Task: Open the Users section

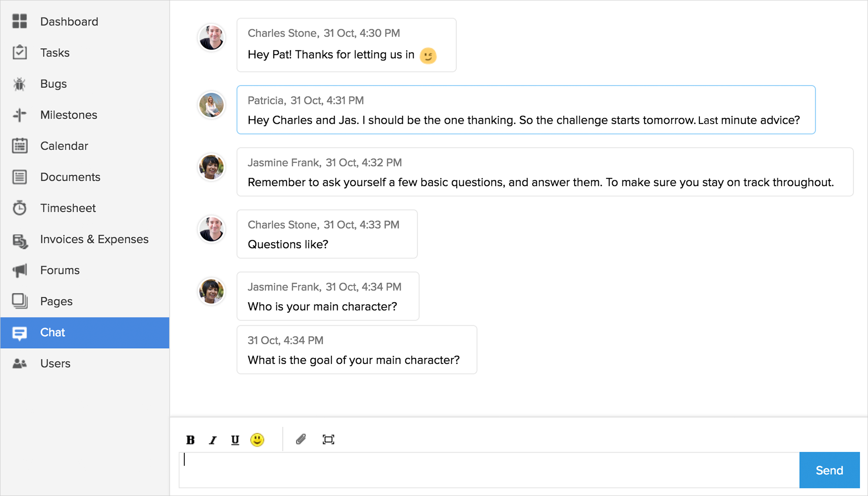Action: 55,363
